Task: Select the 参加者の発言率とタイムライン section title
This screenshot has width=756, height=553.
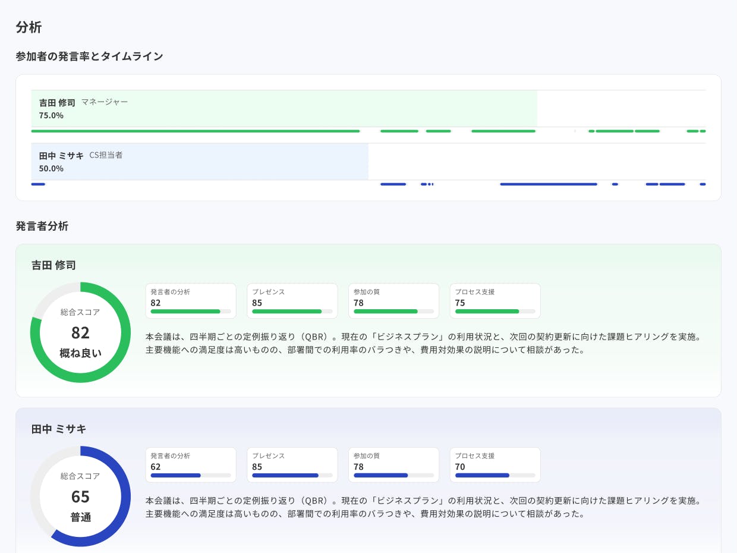Action: pyautogui.click(x=88, y=56)
